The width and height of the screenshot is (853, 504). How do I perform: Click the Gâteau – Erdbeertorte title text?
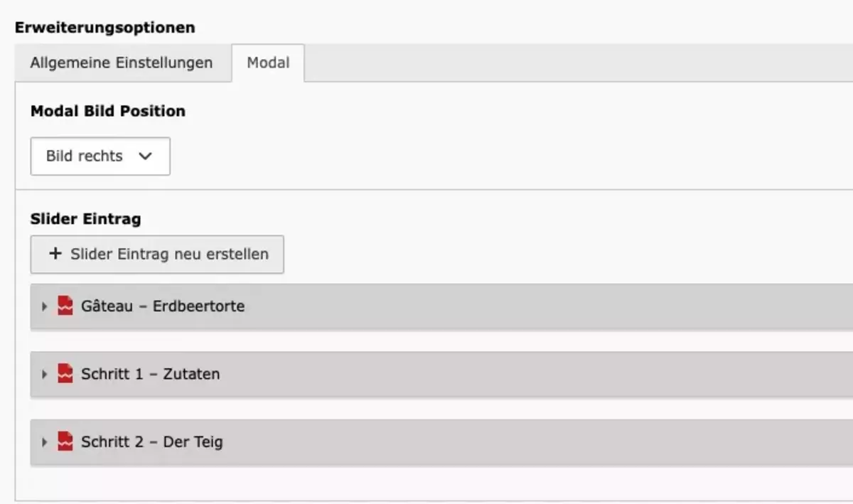163,306
